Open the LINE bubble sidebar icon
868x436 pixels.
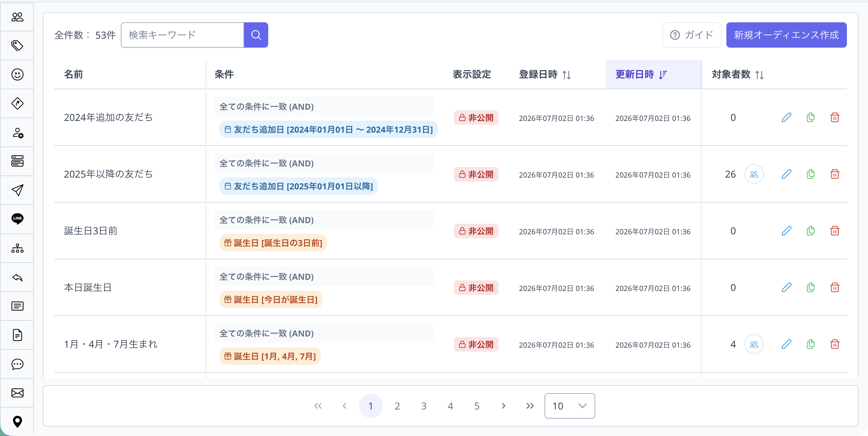pos(17,219)
